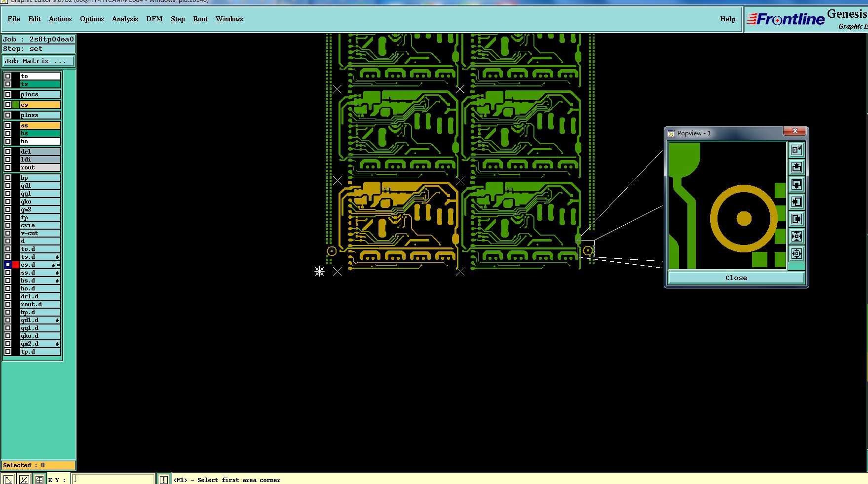
Task: Select the rout.d layer name
Action: coord(40,304)
